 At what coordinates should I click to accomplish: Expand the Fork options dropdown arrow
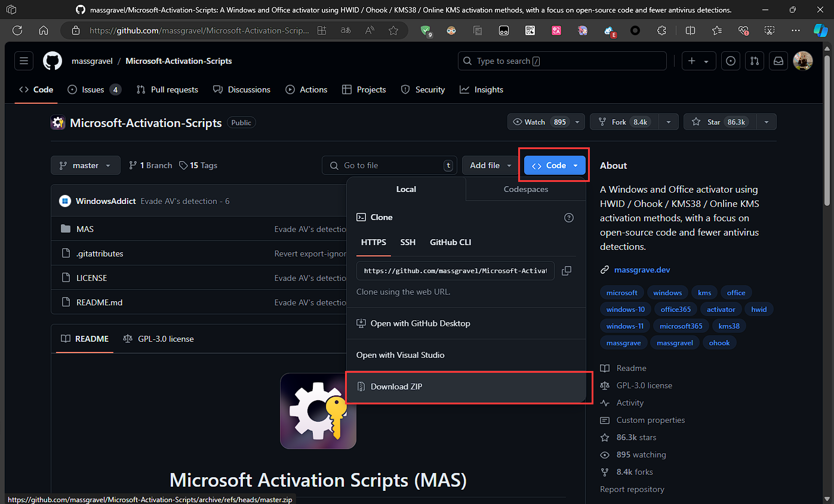669,122
